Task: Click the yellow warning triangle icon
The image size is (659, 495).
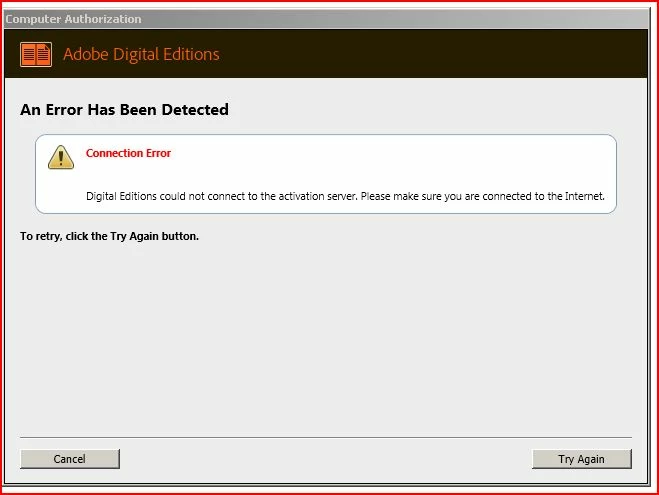Action: (x=61, y=157)
